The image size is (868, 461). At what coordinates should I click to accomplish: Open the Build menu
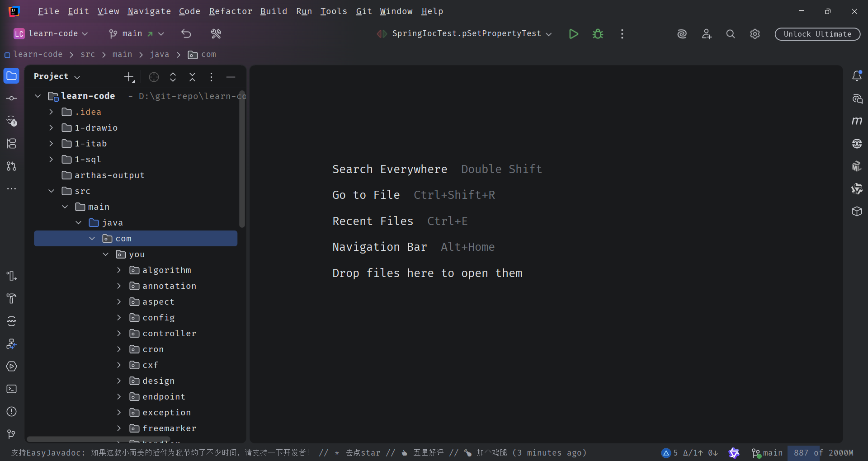274,11
